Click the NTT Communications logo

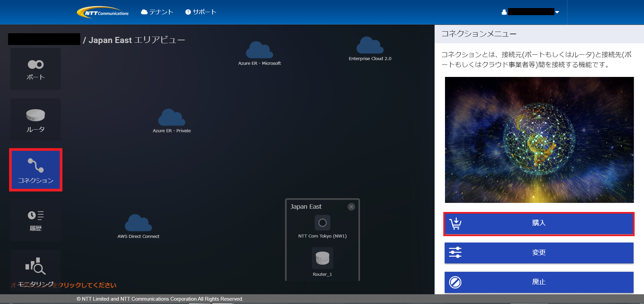[103, 12]
